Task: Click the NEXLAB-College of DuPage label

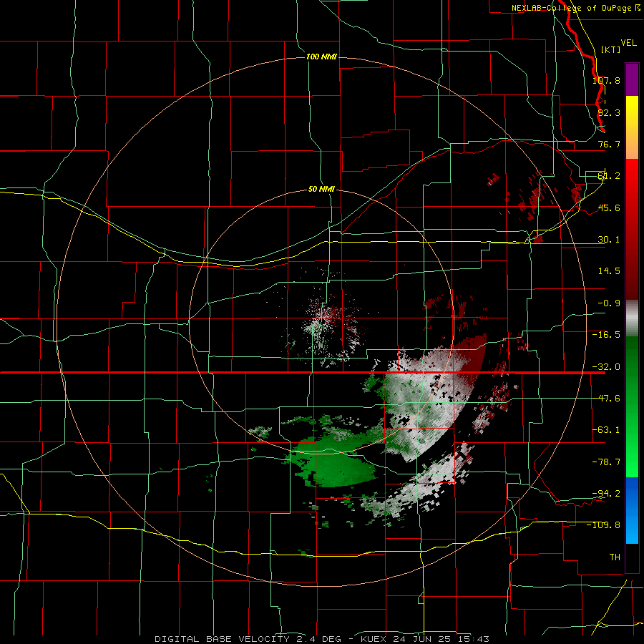Action: pos(572,8)
